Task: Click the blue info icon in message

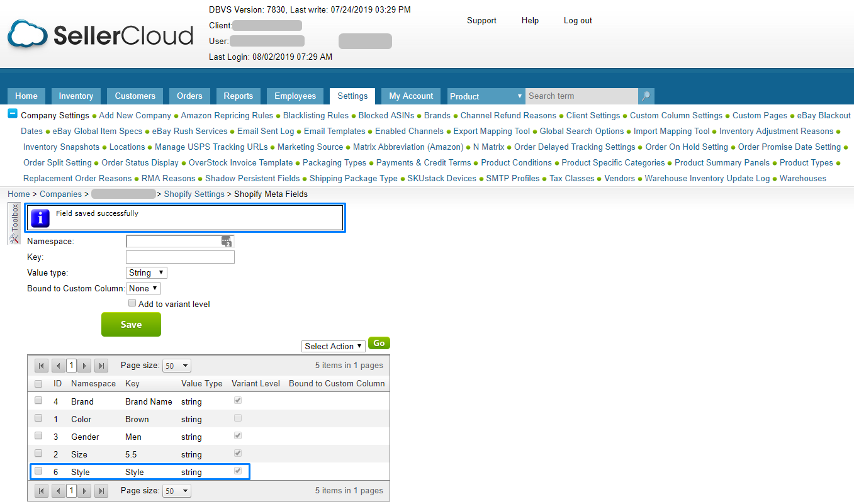Action: 40,218
